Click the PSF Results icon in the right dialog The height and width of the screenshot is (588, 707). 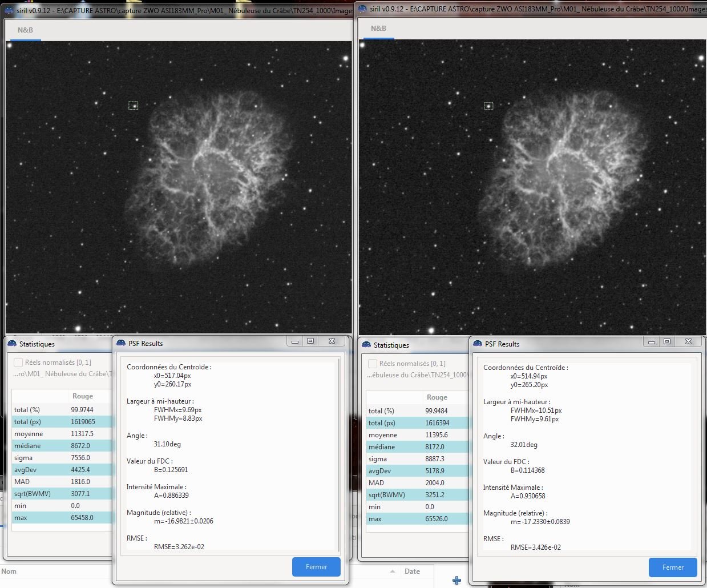tap(478, 344)
